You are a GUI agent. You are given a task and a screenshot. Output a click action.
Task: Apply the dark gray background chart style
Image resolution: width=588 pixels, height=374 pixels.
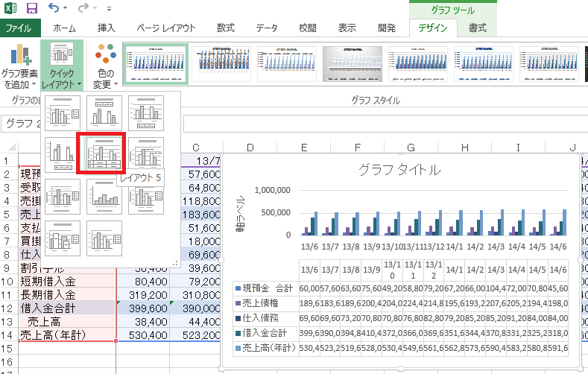click(352, 63)
